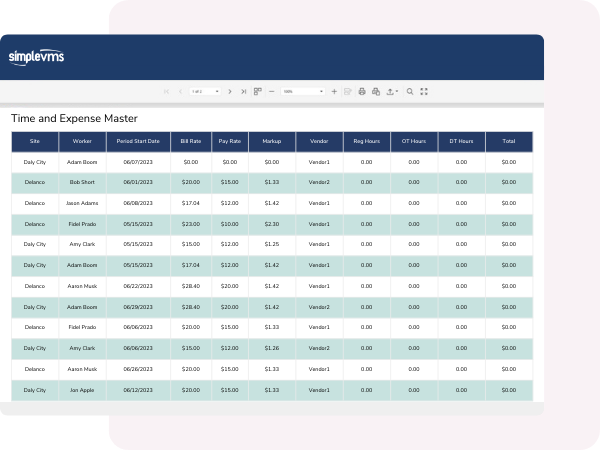Expand the Export To dropdown
Viewport: 600px width, 450px height.
tap(391, 91)
